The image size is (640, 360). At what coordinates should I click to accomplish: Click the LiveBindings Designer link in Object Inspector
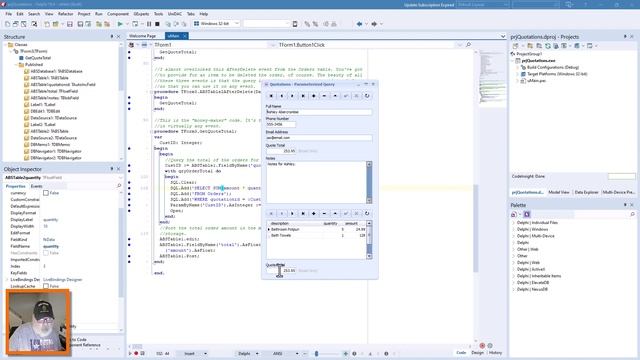(62, 280)
